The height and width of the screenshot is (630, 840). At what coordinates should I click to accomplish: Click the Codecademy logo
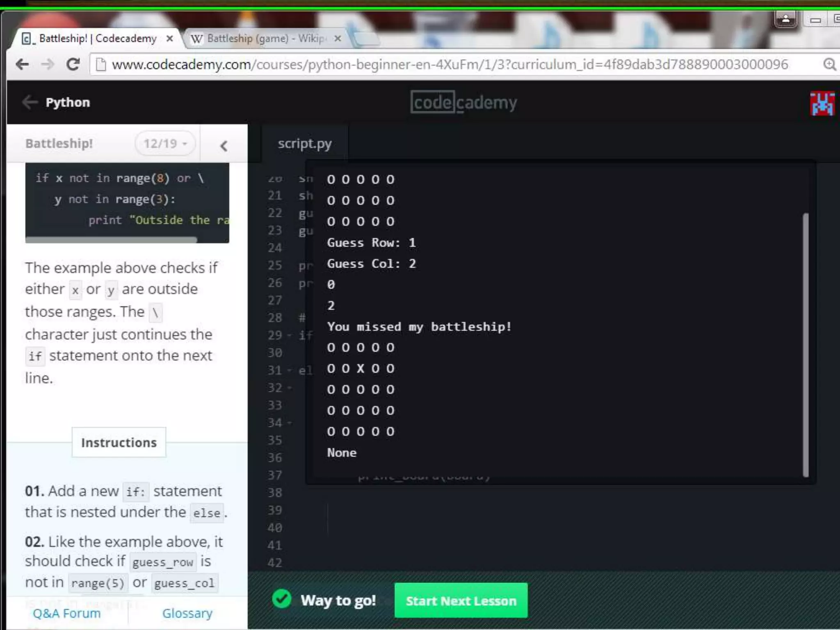coord(463,103)
